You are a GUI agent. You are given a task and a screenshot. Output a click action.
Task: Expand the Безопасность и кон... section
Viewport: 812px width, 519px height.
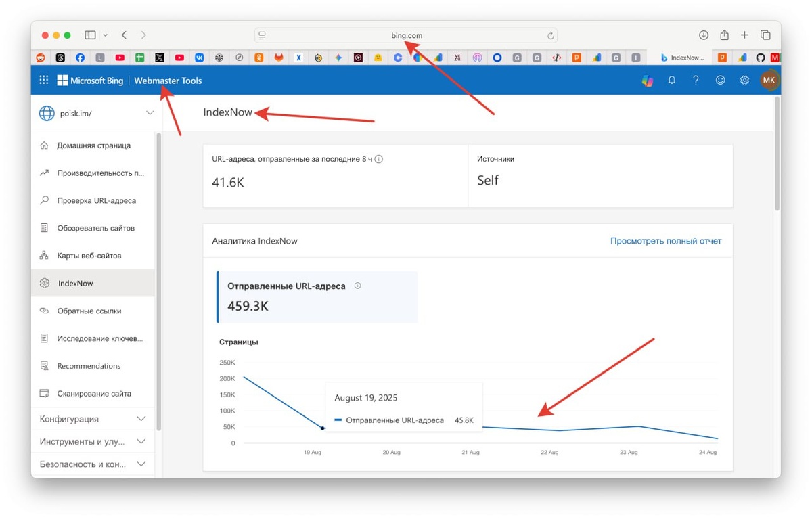[x=93, y=464]
